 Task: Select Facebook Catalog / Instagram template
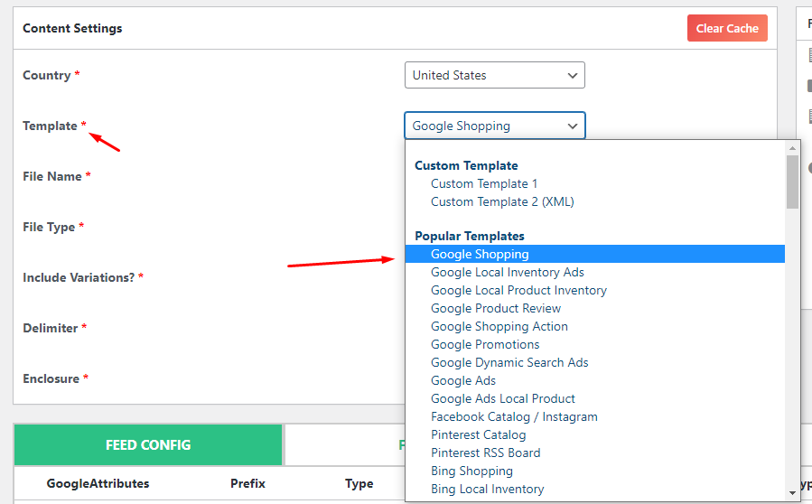(x=514, y=417)
